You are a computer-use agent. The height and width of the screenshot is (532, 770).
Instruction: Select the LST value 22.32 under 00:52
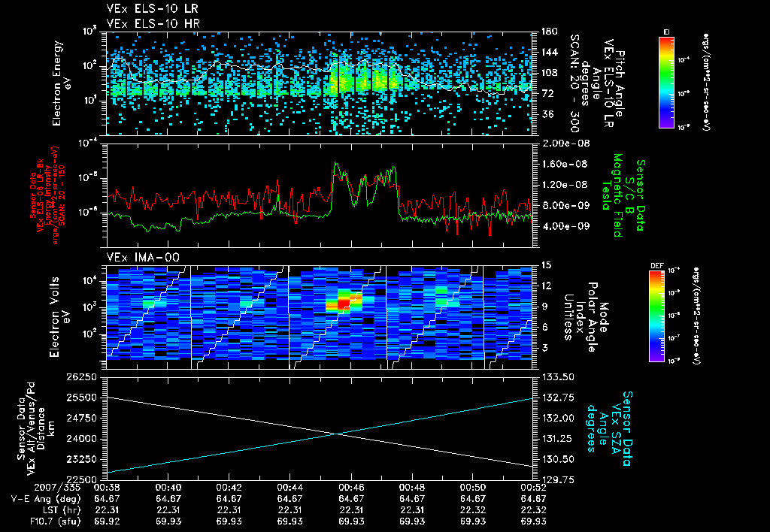533,510
